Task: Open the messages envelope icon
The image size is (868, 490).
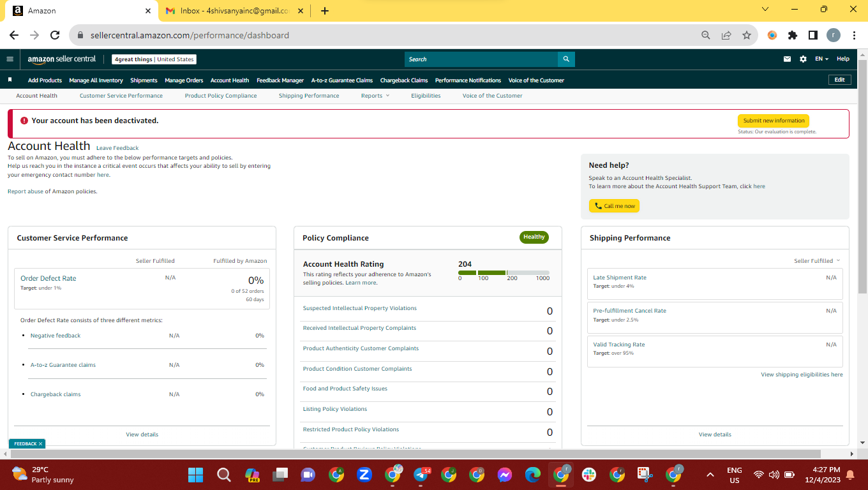Action: tap(787, 59)
